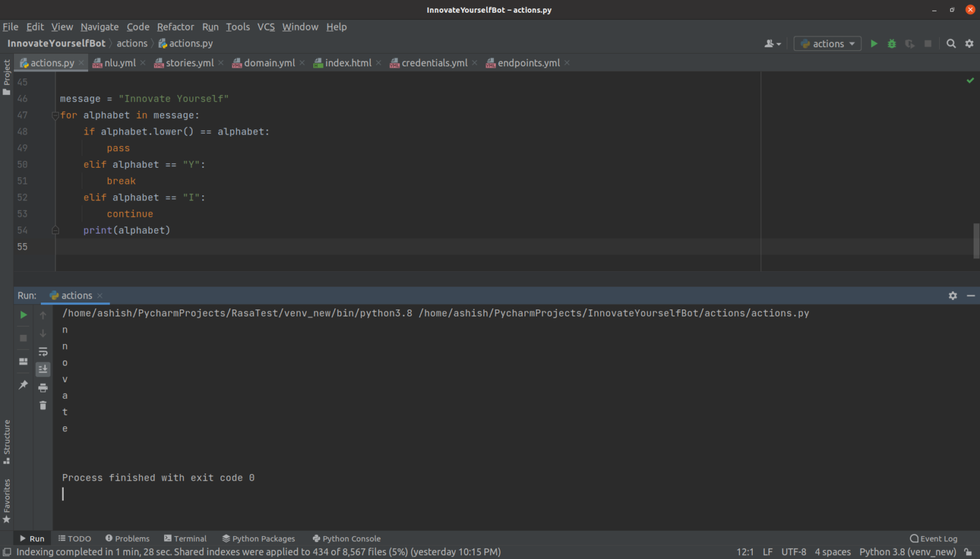Collapse the for loop fold at line 47
The width and height of the screenshot is (980, 559).
(55, 116)
